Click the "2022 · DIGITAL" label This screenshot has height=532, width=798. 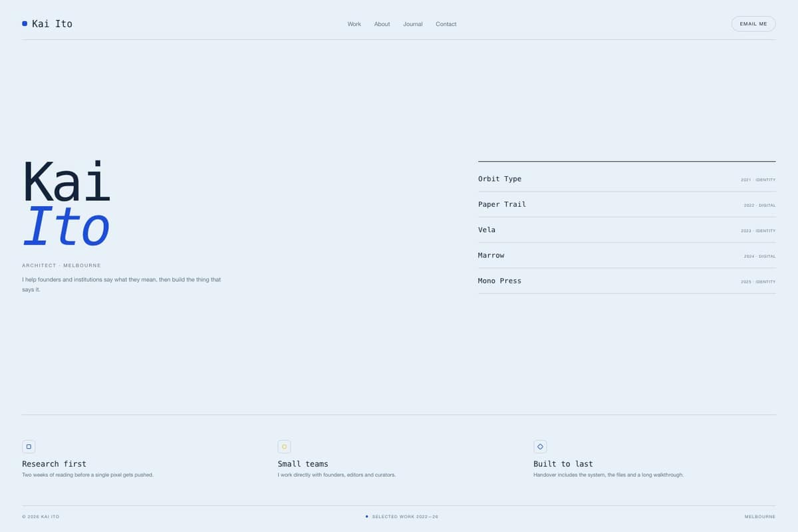[x=759, y=205]
